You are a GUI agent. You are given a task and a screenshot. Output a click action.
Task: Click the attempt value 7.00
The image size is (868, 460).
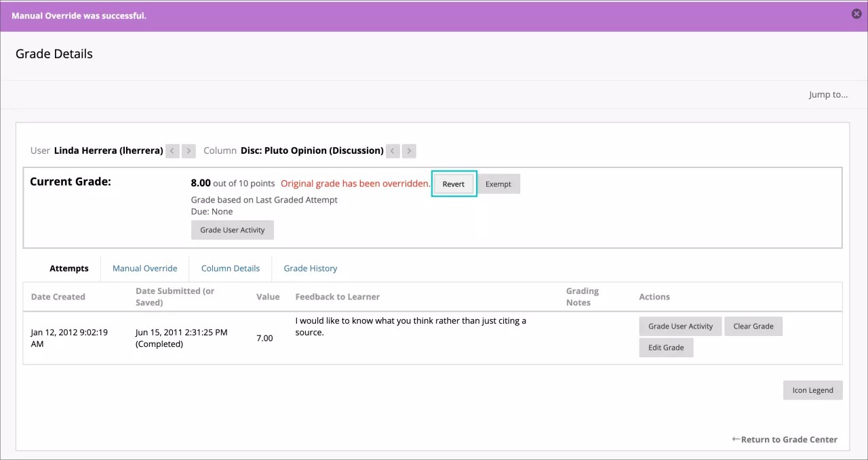click(264, 338)
